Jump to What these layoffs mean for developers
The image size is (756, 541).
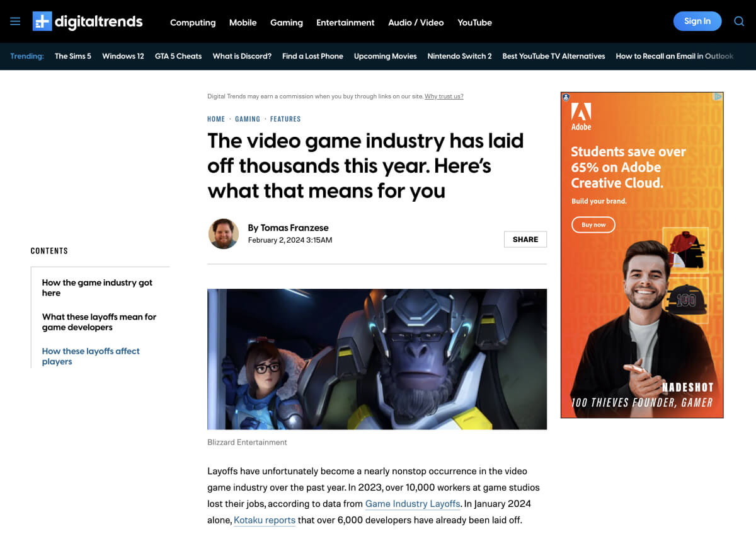point(99,322)
